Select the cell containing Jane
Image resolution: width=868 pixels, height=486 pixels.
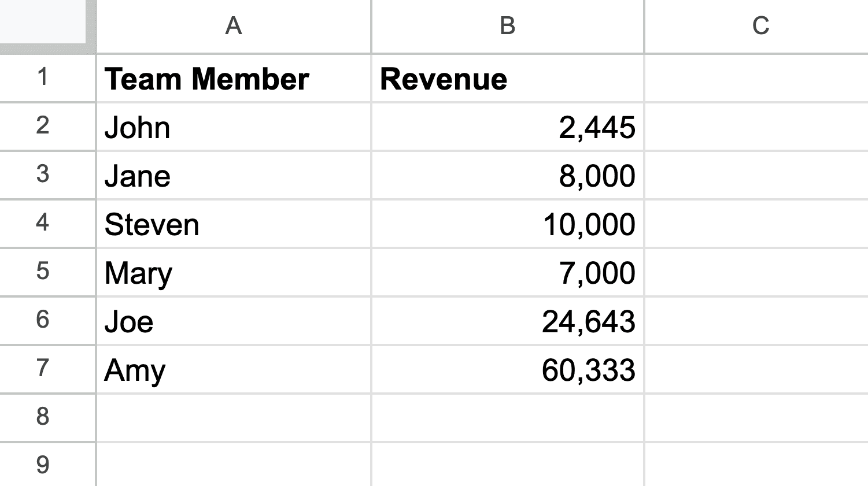[233, 176]
